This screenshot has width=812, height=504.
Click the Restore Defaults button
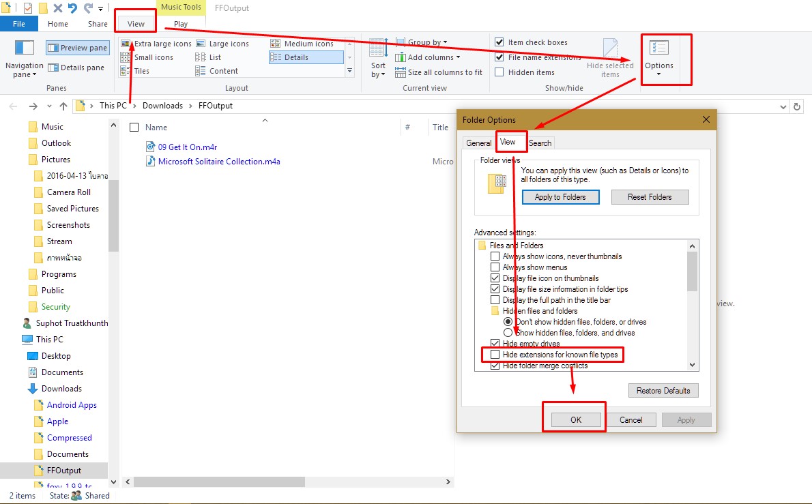(663, 391)
